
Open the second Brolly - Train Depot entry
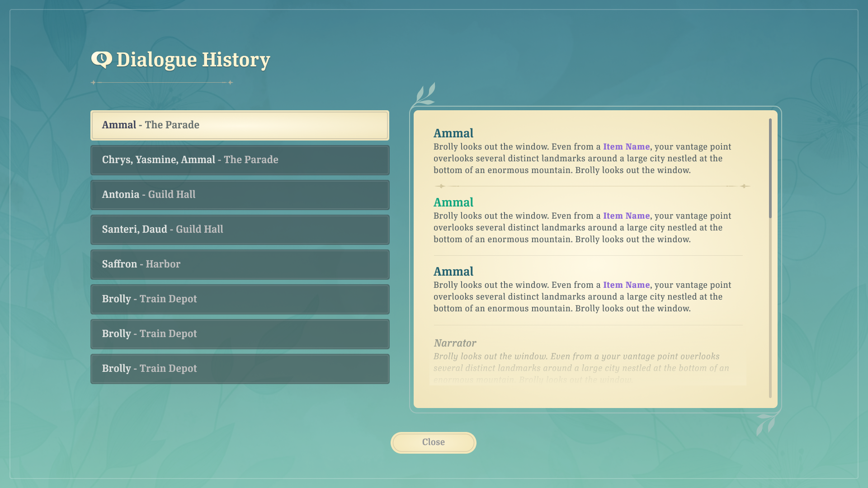[240, 334]
